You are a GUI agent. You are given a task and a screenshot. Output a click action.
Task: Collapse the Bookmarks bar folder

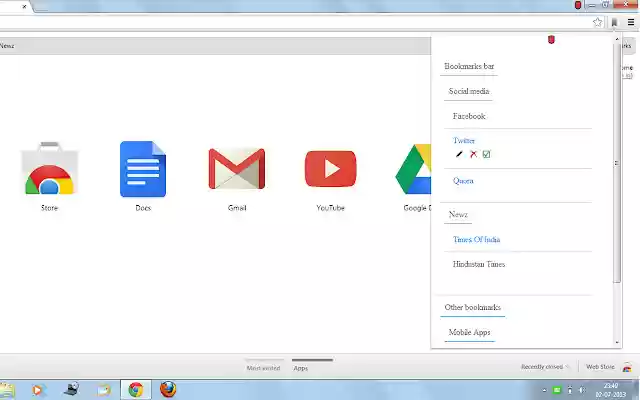pos(469,66)
